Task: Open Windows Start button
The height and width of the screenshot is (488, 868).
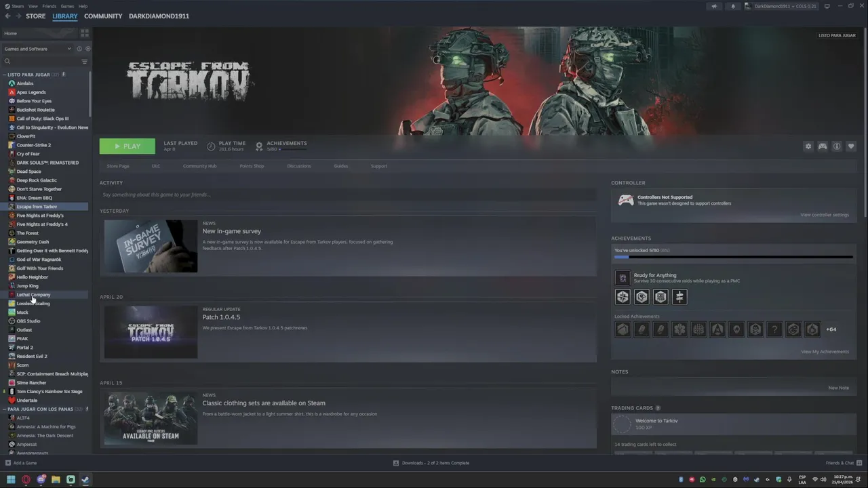Action: pos(11,480)
